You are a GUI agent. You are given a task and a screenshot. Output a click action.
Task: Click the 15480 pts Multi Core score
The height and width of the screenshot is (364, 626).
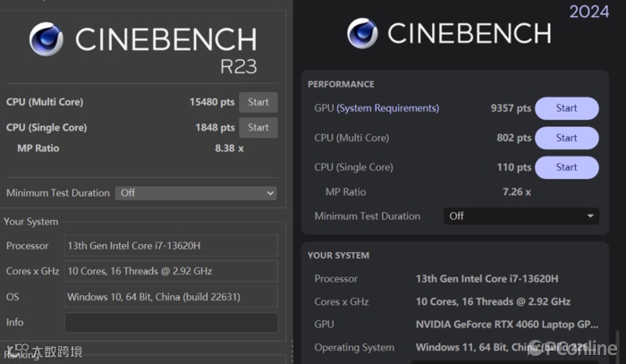pyautogui.click(x=212, y=102)
